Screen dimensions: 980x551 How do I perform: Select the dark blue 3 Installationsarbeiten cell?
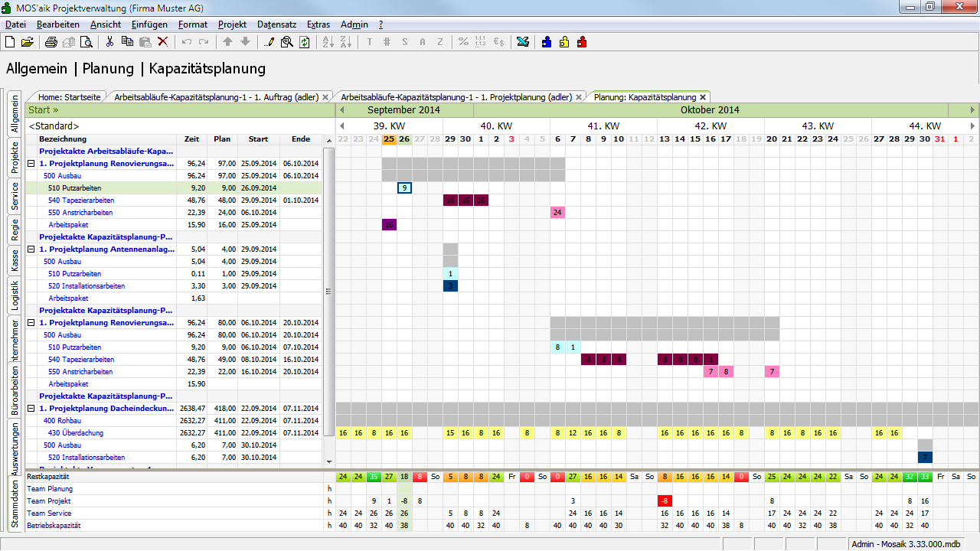coord(450,285)
